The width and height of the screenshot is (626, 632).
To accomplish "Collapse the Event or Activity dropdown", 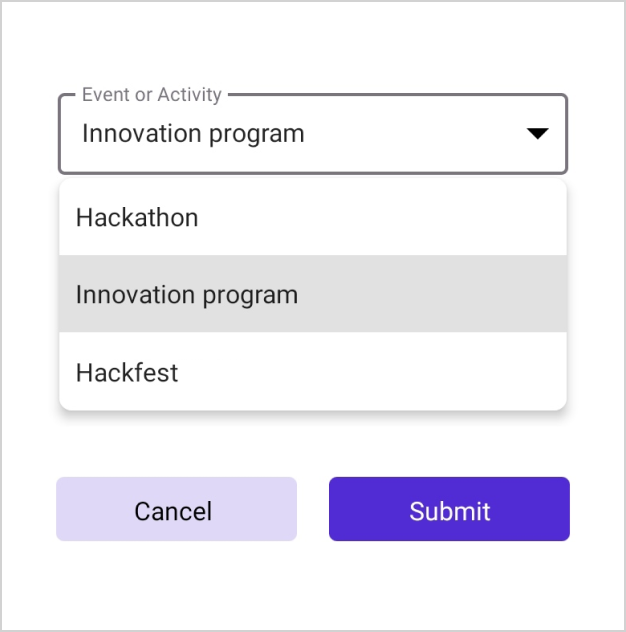I will [538, 134].
